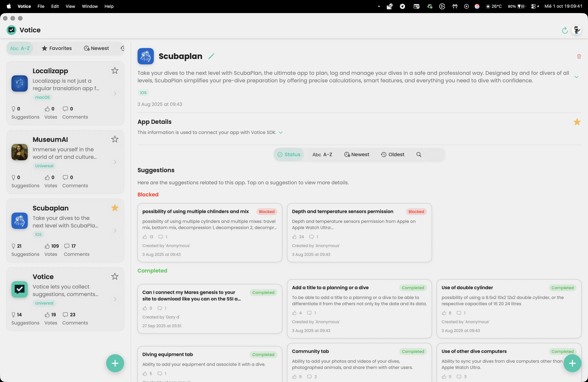Unfavorite Scubaplan by clicking its yellow star
The width and height of the screenshot is (588, 382).
click(x=115, y=208)
